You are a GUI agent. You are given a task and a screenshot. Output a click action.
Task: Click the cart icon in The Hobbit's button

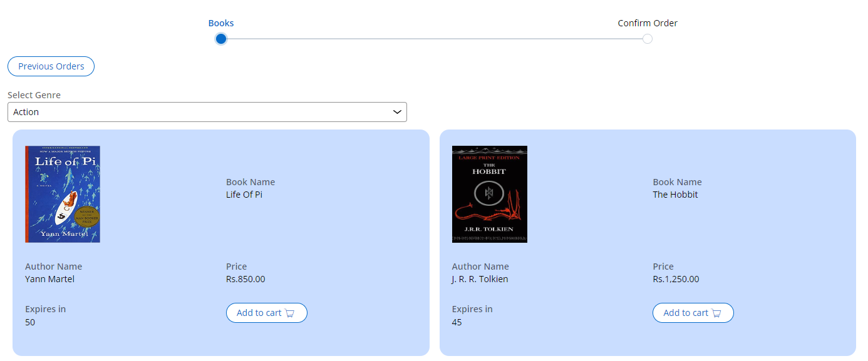click(716, 313)
